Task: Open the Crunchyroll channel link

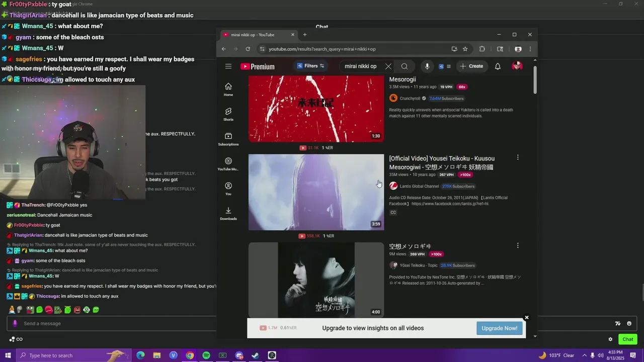Action: click(410, 99)
